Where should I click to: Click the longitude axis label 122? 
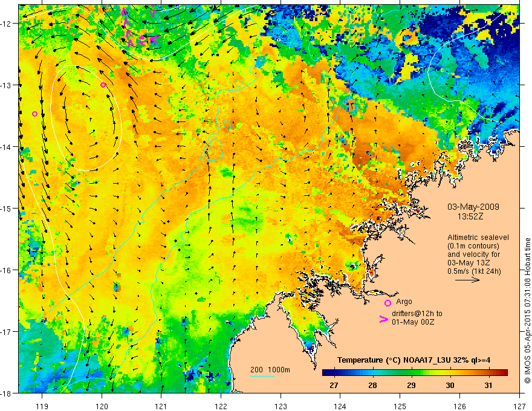(x=221, y=406)
